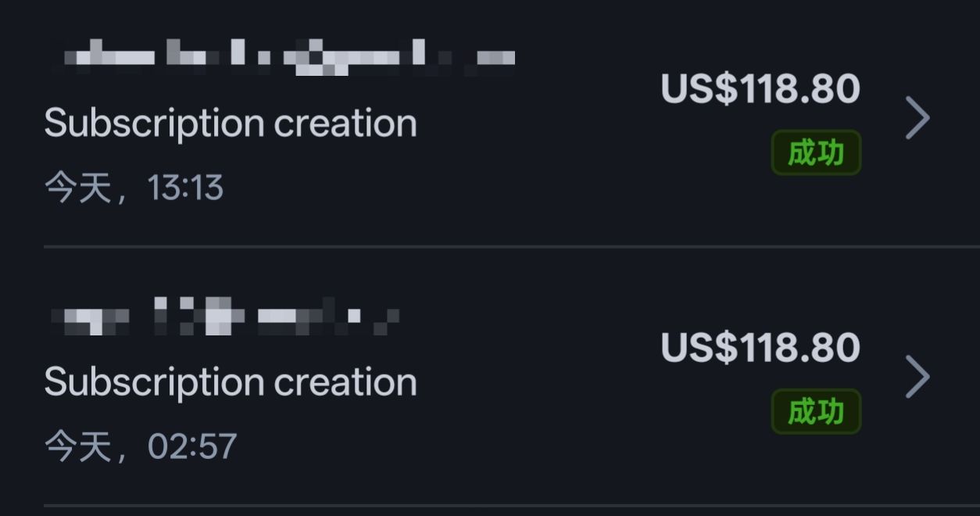Click "Subscription creation" above 今天, 13:13

point(231,124)
